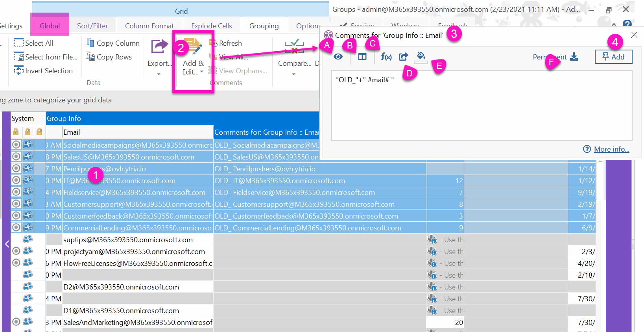This screenshot has height=332, width=644.
Task: Click the Permanent download arrow icon
Action: click(574, 57)
